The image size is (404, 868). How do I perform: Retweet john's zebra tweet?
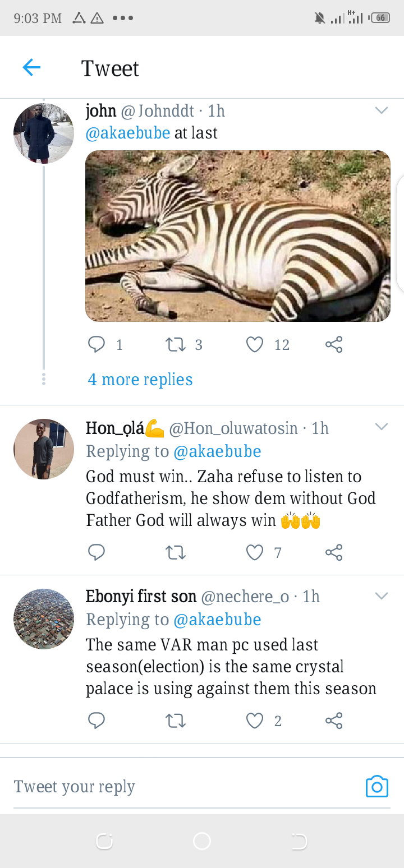click(176, 344)
